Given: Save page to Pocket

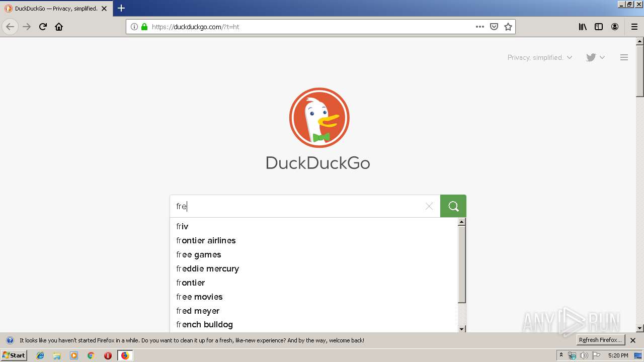Looking at the screenshot, I should tap(494, 27).
